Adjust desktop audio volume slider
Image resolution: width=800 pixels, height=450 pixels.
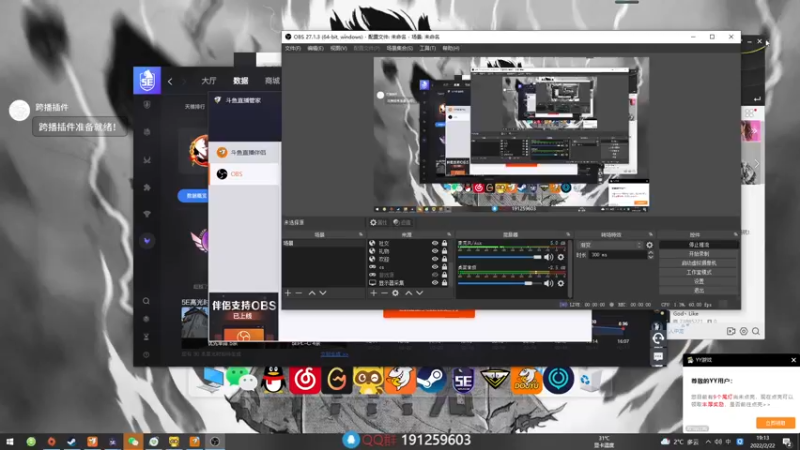coord(499,283)
